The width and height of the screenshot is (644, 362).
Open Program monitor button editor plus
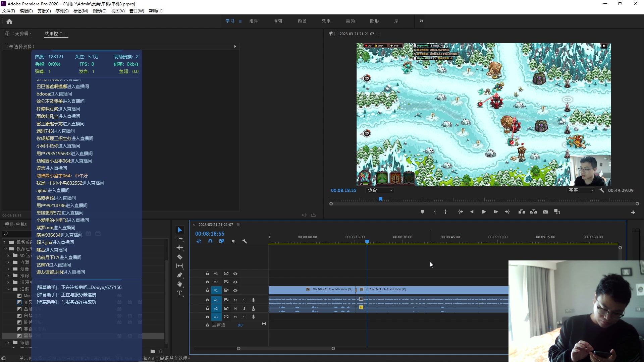click(x=633, y=212)
